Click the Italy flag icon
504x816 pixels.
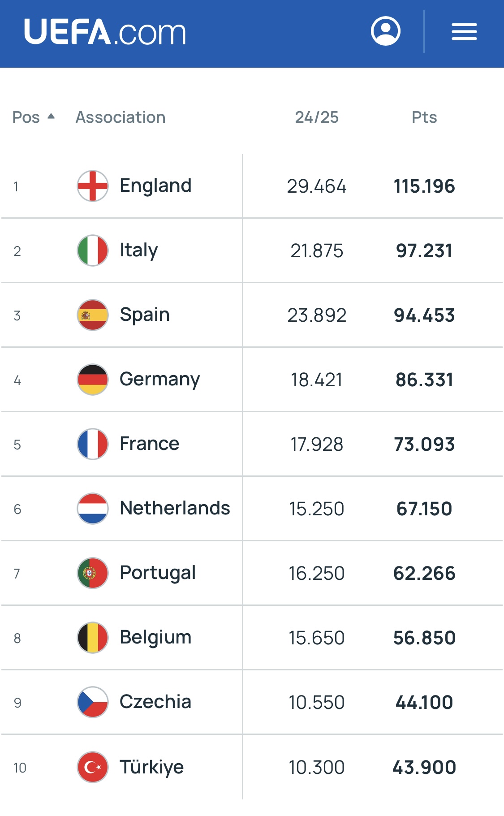(93, 250)
